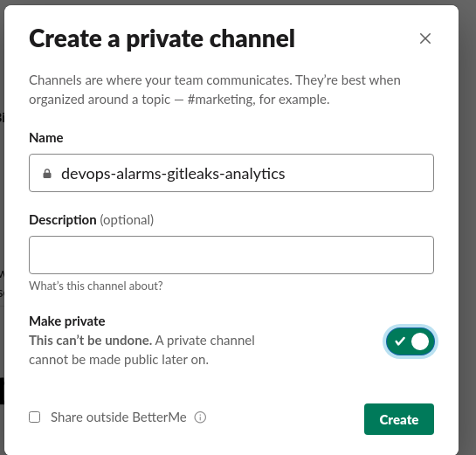Click the #marketing example intro paragraph
The image size is (476, 455).
click(x=215, y=90)
